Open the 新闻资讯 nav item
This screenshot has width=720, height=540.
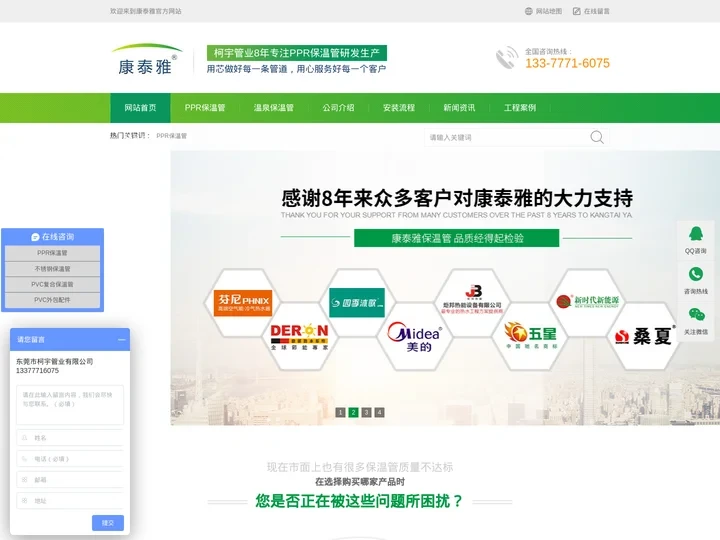pyautogui.click(x=459, y=108)
